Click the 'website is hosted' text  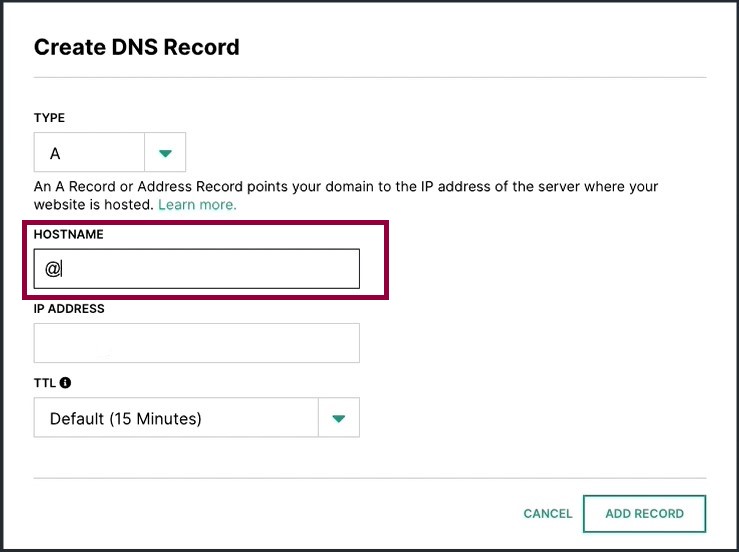pos(94,205)
